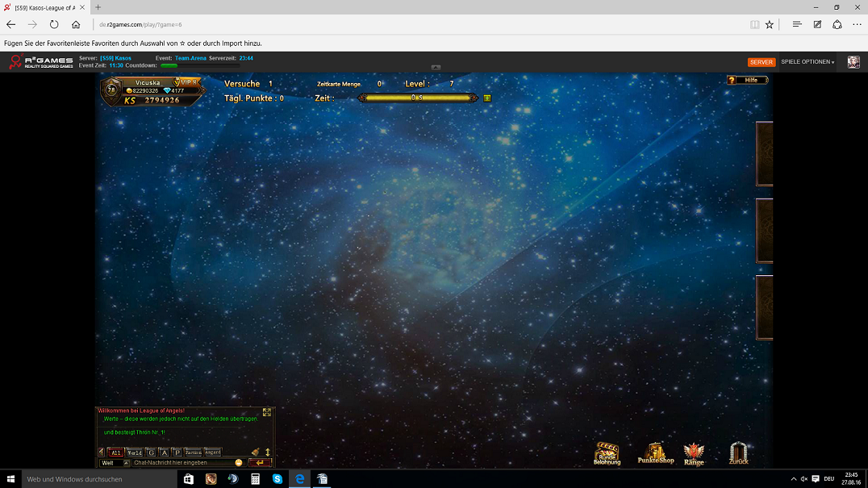
Task: Select the All chat tab
Action: (115, 453)
